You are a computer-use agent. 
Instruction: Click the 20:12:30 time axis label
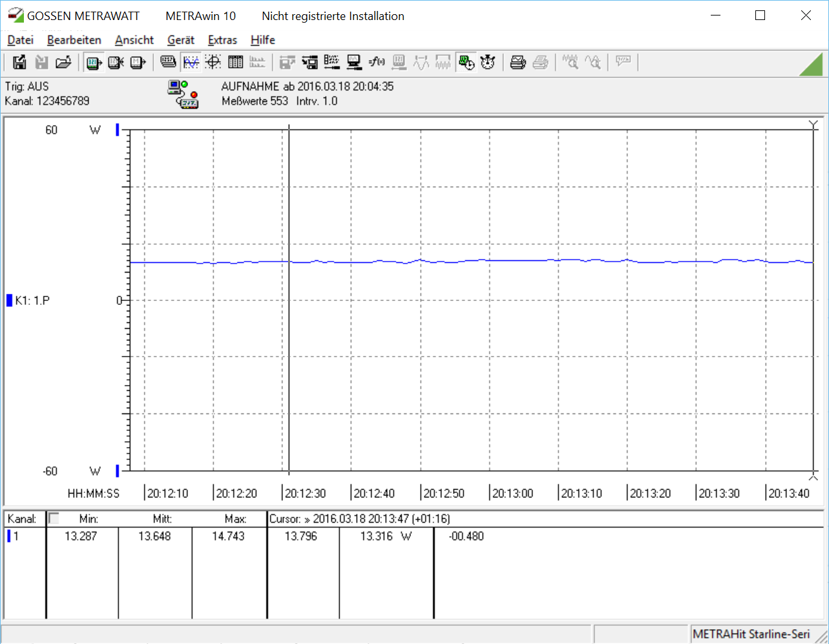point(306,493)
